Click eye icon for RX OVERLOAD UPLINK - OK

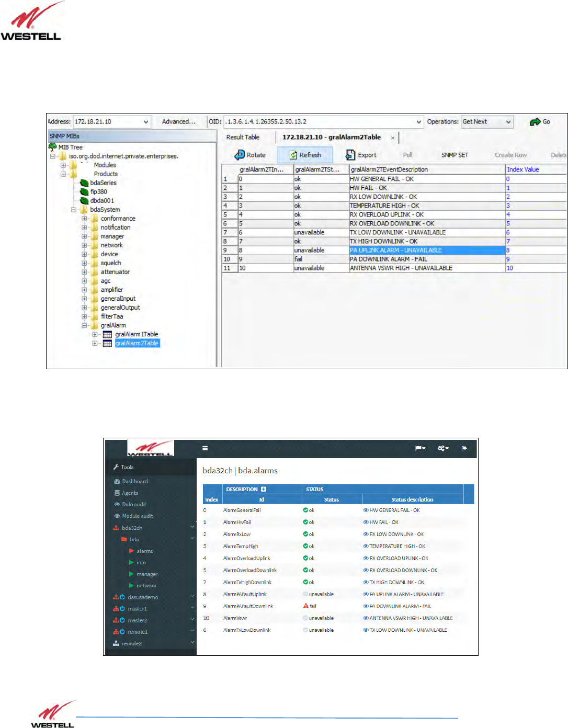click(366, 558)
